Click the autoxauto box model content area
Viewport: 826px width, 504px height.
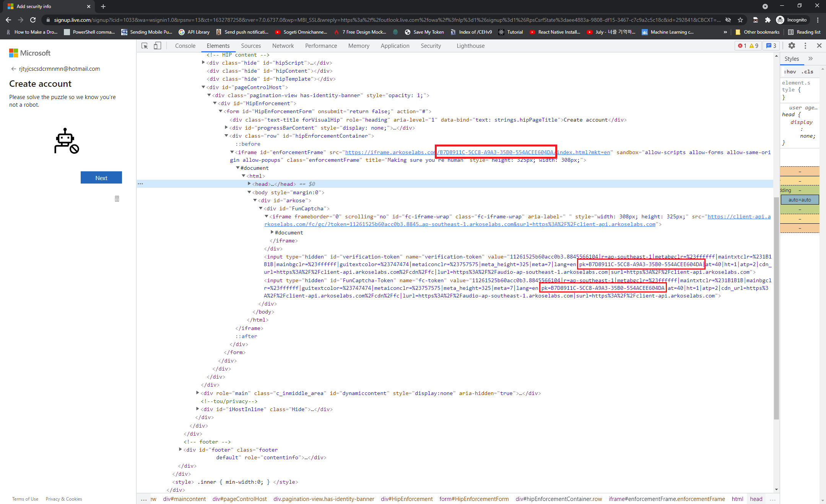(x=800, y=200)
